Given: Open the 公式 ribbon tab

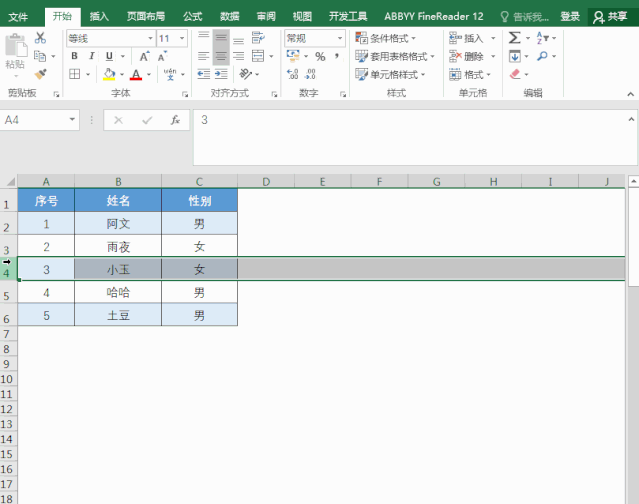Looking at the screenshot, I should point(192,17).
